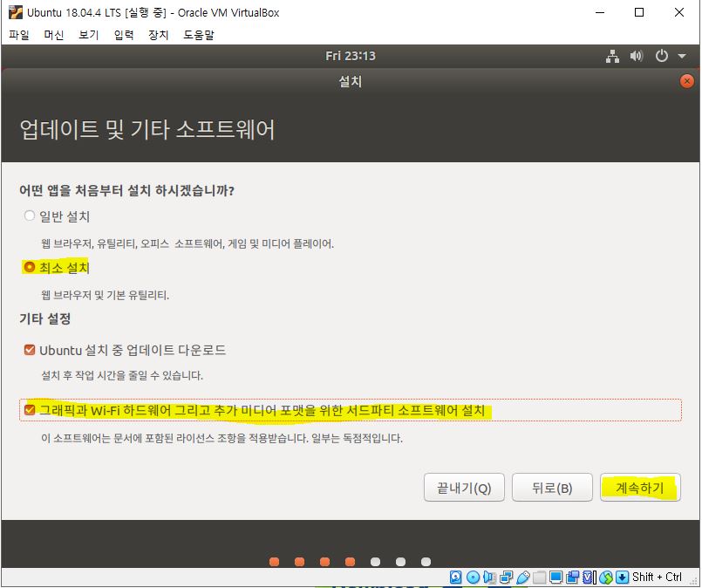
Task: Click the last white progress dot
Action: [426, 562]
